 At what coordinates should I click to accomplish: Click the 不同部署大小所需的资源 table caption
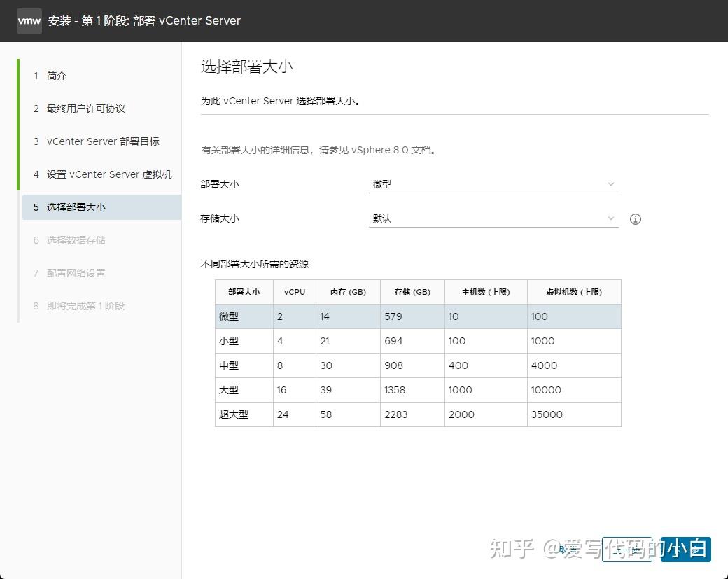[x=255, y=264]
